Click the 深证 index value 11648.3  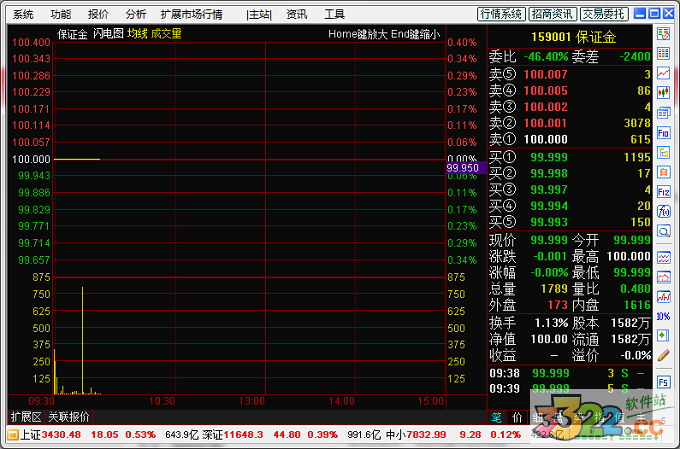coord(243,434)
